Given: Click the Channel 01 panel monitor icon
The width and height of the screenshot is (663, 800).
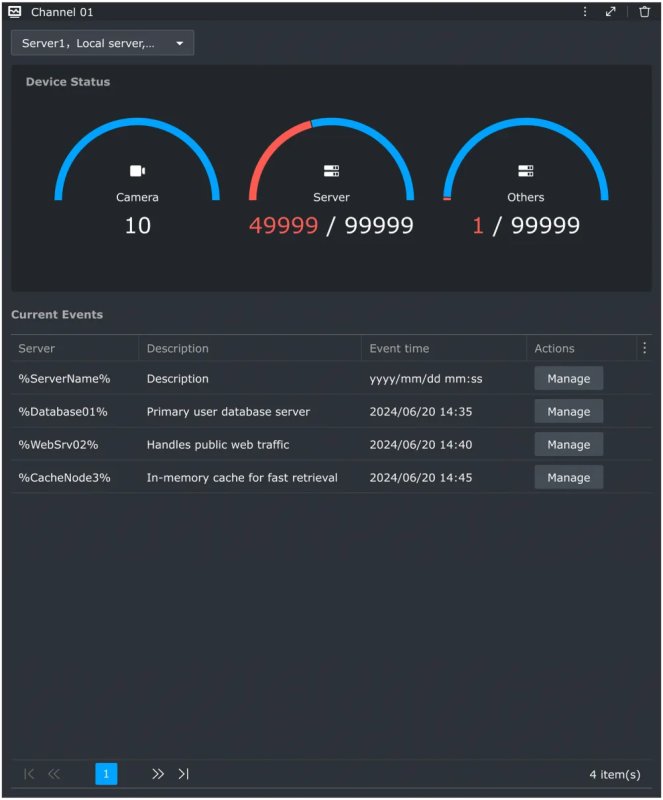Looking at the screenshot, I should 15,12.
